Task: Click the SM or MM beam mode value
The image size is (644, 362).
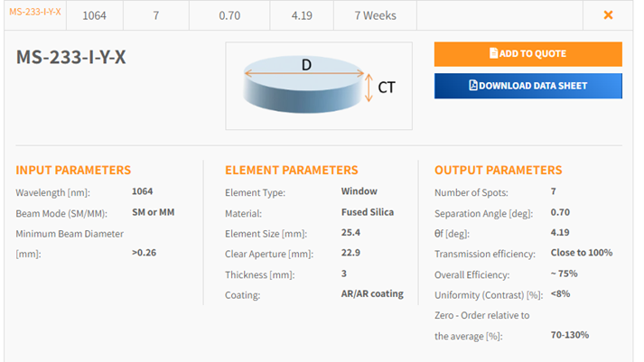Action: [154, 212]
